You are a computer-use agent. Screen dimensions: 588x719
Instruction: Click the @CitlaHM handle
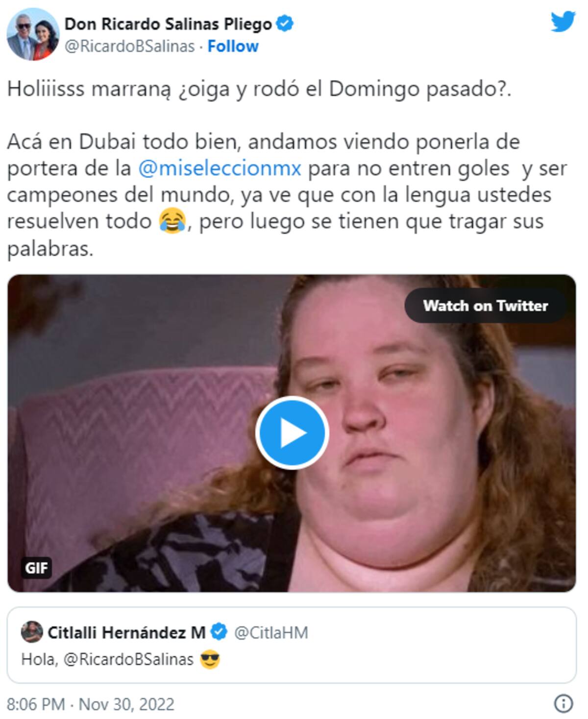point(271,632)
